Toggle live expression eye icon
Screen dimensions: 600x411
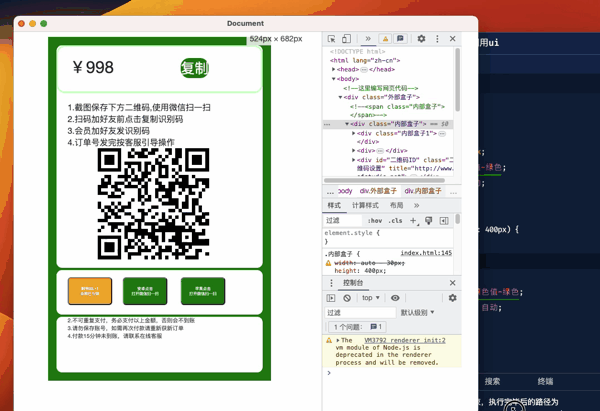(x=395, y=298)
